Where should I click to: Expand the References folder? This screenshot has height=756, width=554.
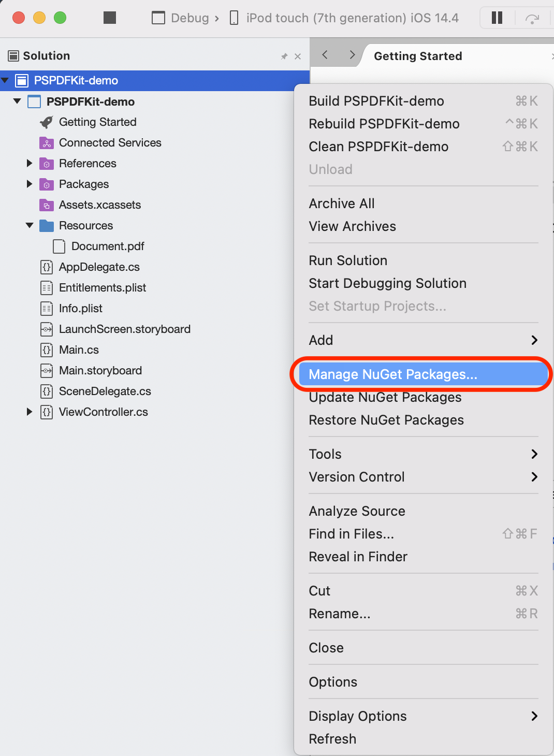(30, 164)
